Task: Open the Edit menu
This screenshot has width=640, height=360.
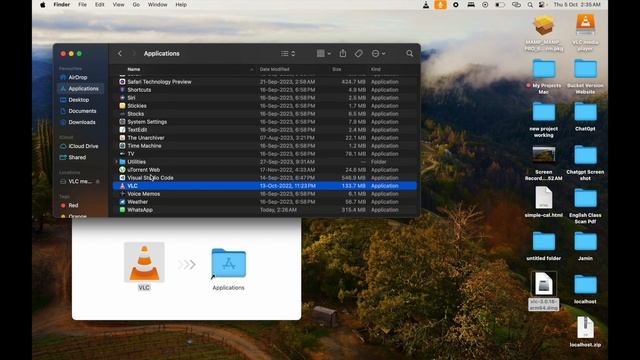Action: click(x=100, y=5)
